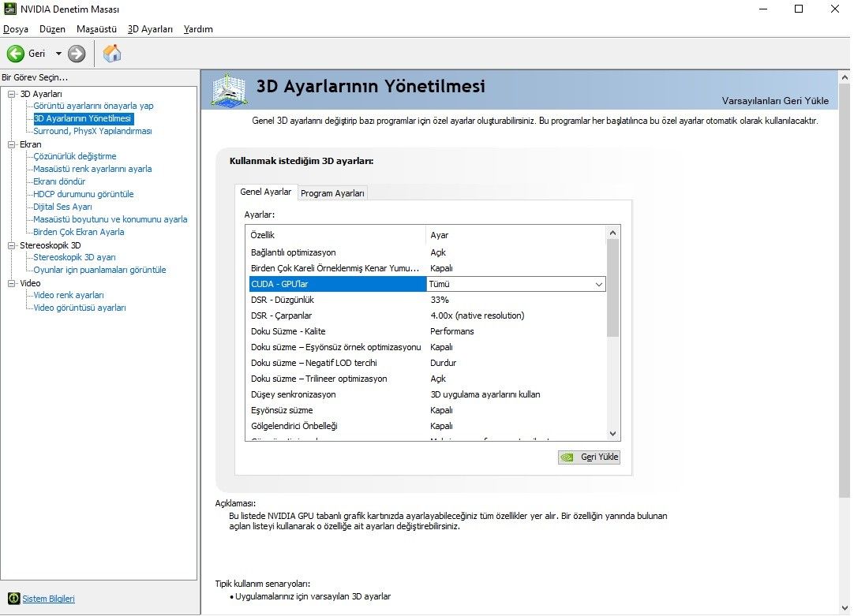Select the Bağlantılı optimizasyon row

[x=427, y=252]
